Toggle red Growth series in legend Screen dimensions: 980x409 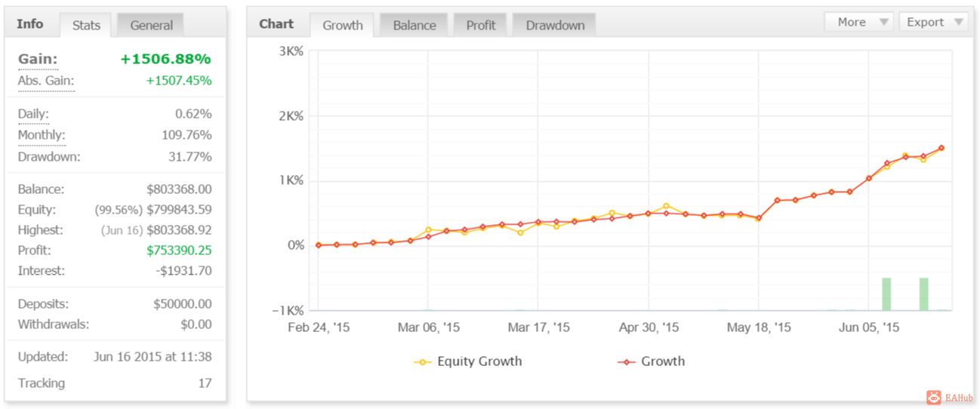tap(651, 361)
